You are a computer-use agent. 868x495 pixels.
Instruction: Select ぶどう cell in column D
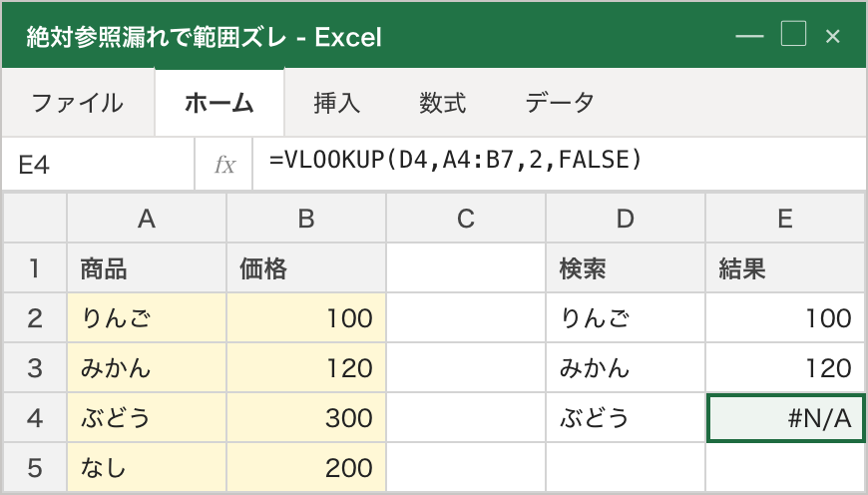coord(626,417)
